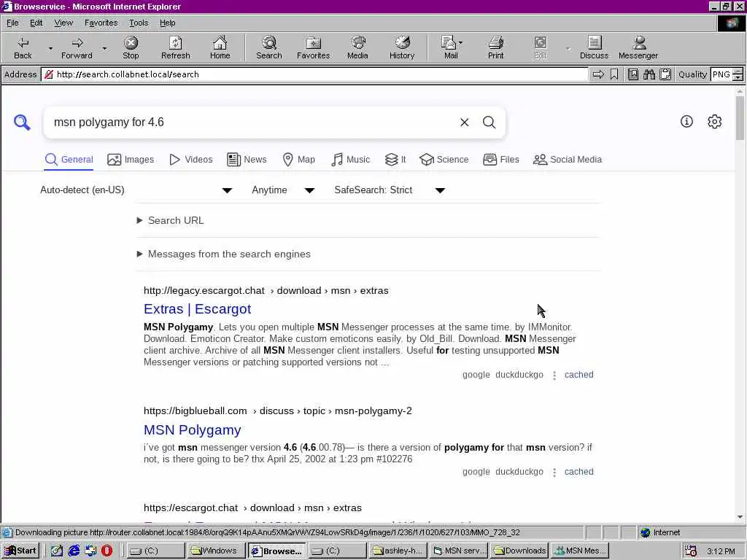Open the Anytime time range dropdown
This screenshot has width=747, height=560.
283,190
